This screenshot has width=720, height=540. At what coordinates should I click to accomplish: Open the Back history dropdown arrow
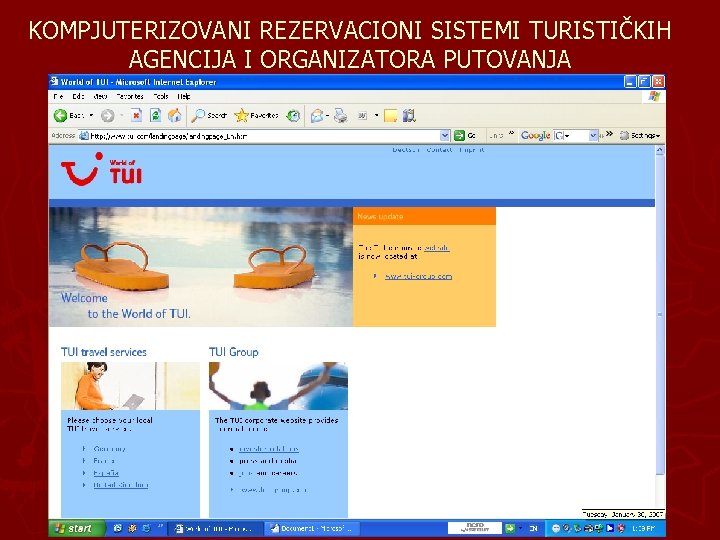(x=91, y=115)
